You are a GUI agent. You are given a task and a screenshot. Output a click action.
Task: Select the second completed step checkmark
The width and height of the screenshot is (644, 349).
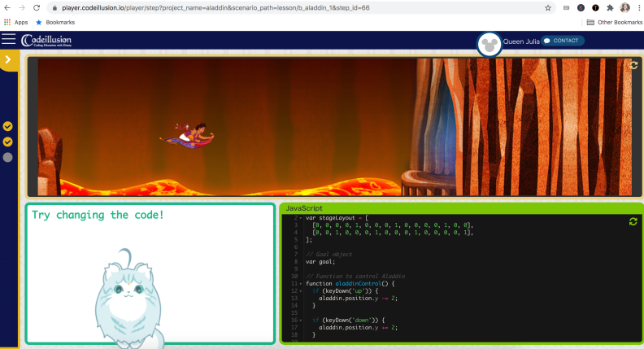coord(8,142)
